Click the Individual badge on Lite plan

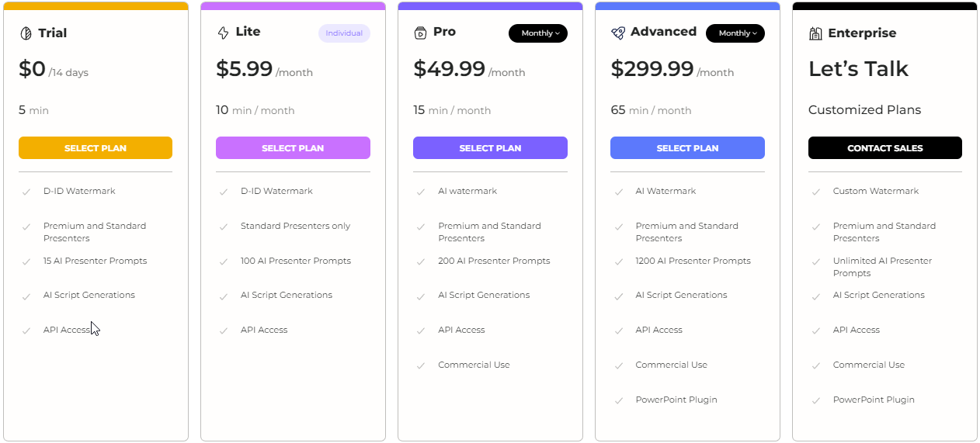(x=344, y=33)
